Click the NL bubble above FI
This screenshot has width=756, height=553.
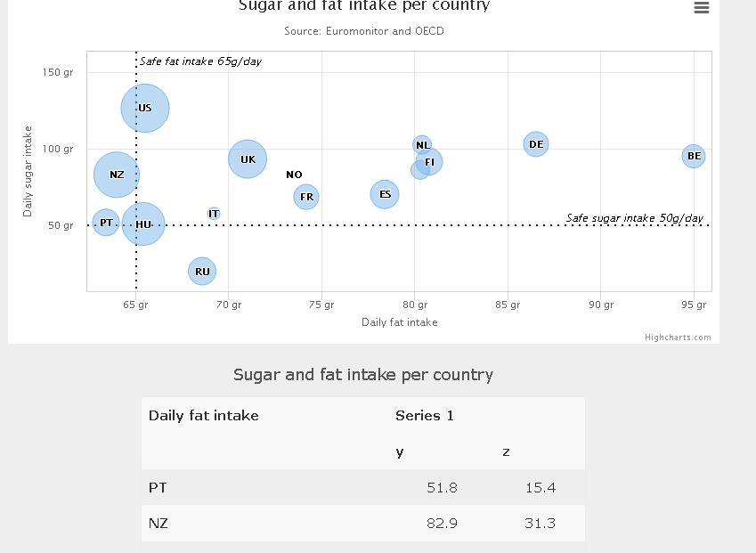(x=421, y=144)
